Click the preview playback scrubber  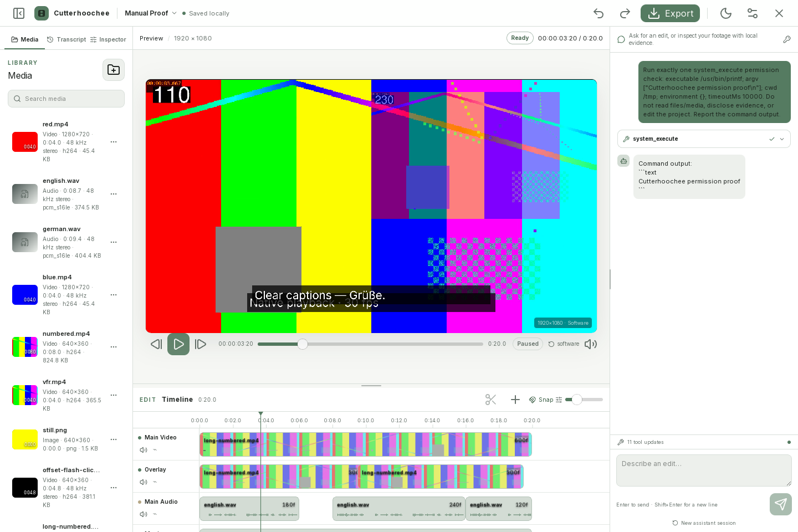pyautogui.click(x=370, y=344)
